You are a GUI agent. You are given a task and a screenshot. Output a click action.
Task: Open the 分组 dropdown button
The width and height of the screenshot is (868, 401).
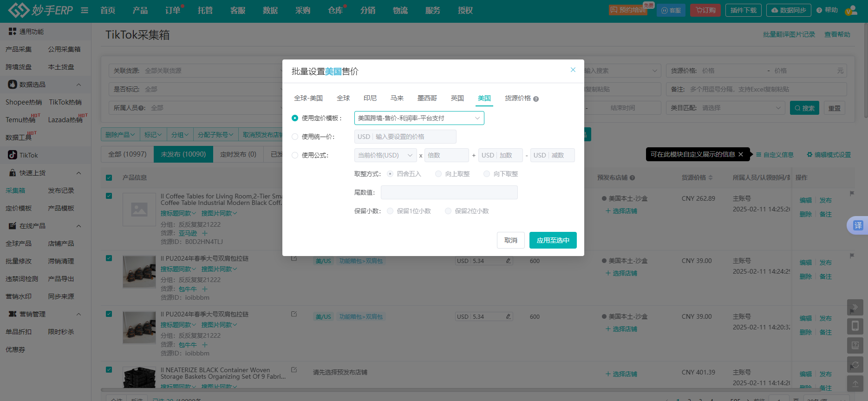pos(180,135)
